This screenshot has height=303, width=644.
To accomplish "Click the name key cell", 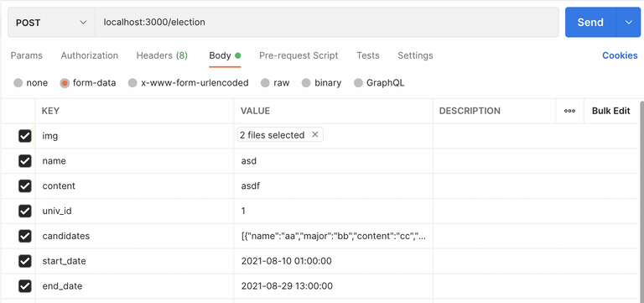I will (134, 161).
